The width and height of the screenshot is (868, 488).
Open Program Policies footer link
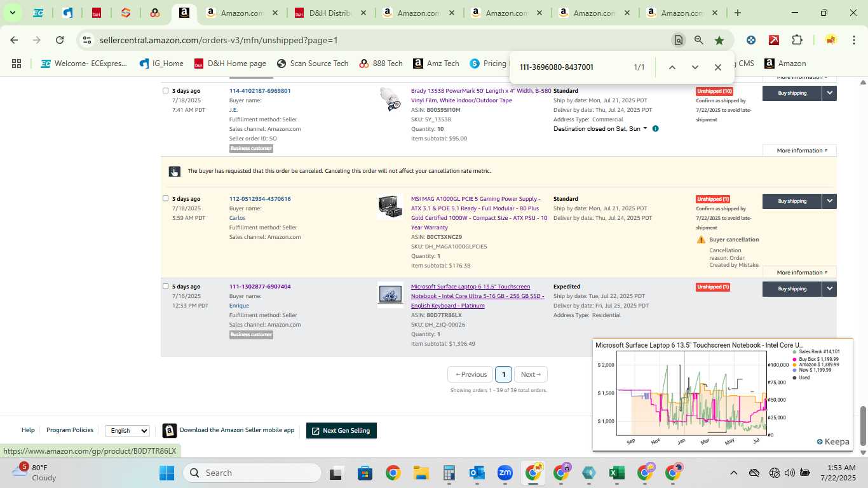(x=70, y=430)
